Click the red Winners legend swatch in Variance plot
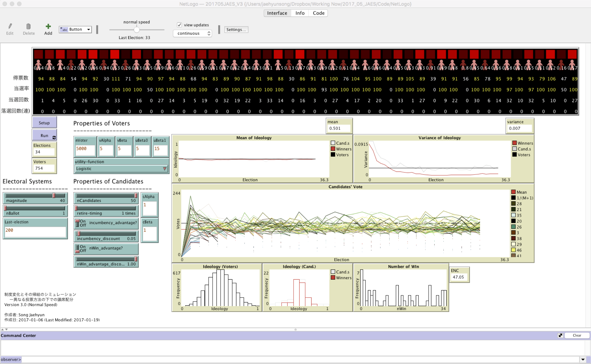The image size is (591, 364). pos(514,143)
